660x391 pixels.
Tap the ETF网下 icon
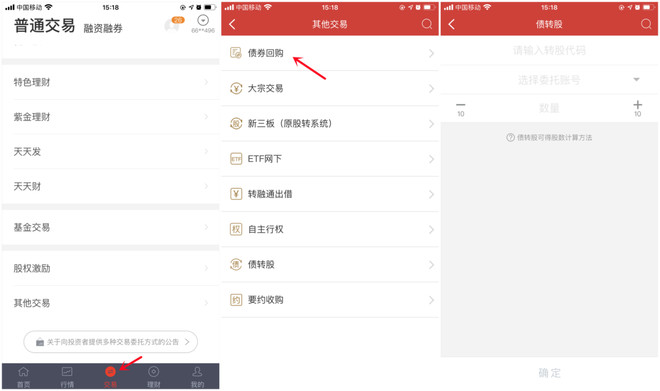click(x=236, y=159)
